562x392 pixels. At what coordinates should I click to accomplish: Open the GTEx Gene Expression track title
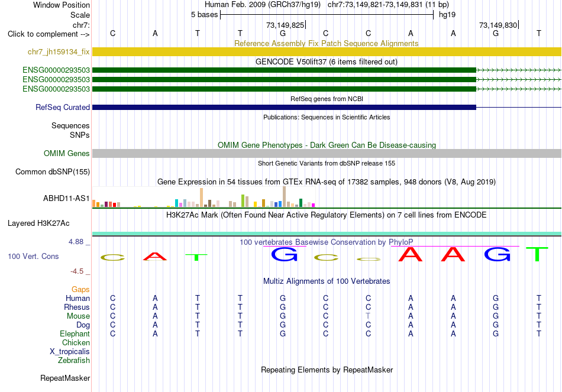[326, 182]
